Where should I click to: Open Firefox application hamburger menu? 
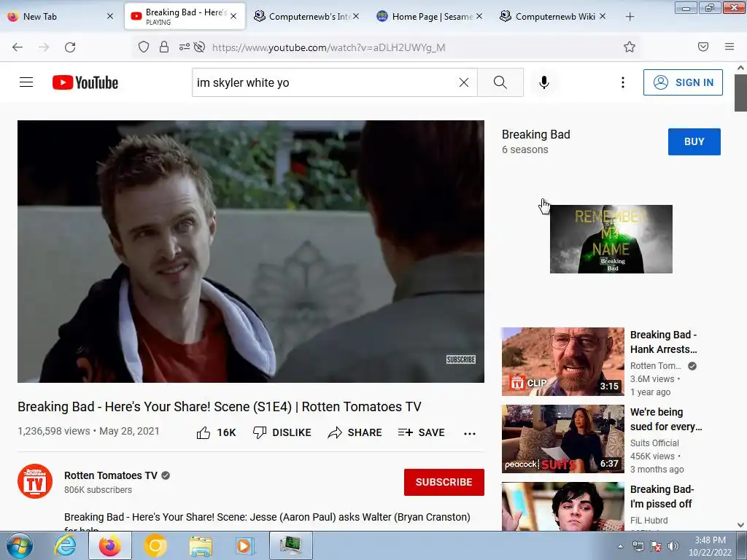point(729,47)
